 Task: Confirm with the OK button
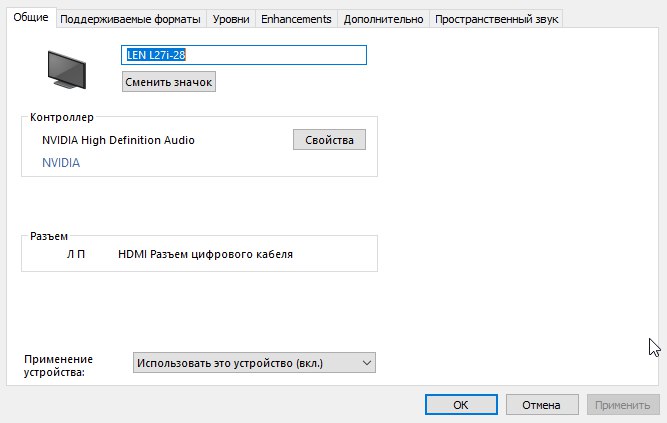[x=461, y=405]
